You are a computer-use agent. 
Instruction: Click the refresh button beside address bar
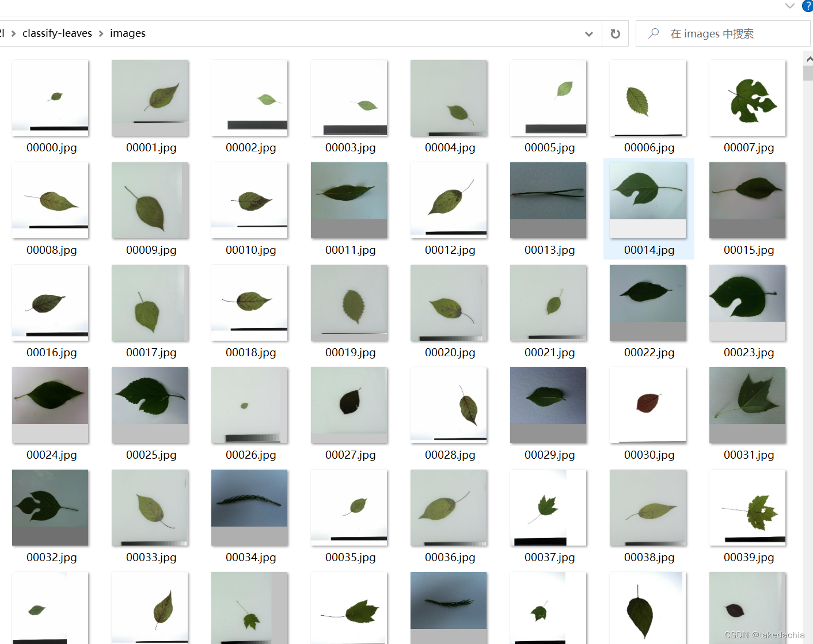tap(615, 34)
